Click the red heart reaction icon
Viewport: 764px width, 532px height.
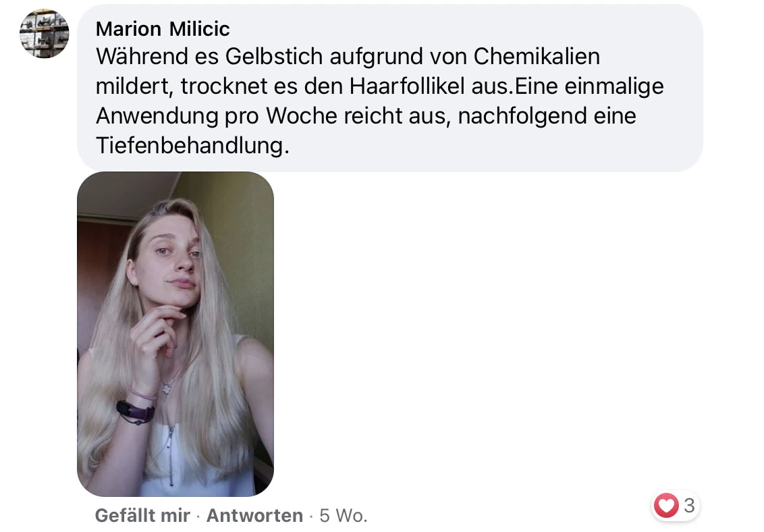click(665, 505)
